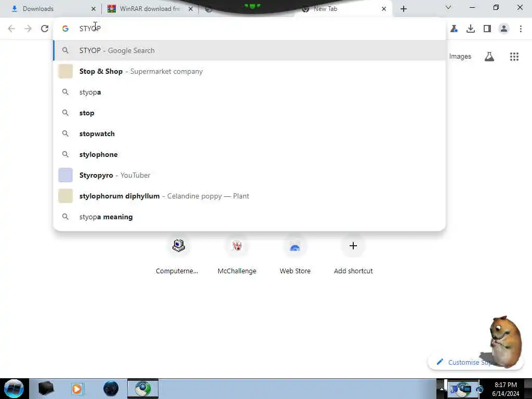The width and height of the screenshot is (532, 399).
Task: Click the Search Labs flask icon on the page
Action: click(x=489, y=57)
